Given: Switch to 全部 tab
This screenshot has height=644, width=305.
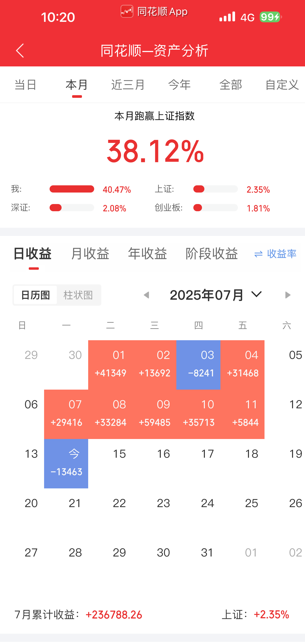Looking at the screenshot, I should pos(231,85).
